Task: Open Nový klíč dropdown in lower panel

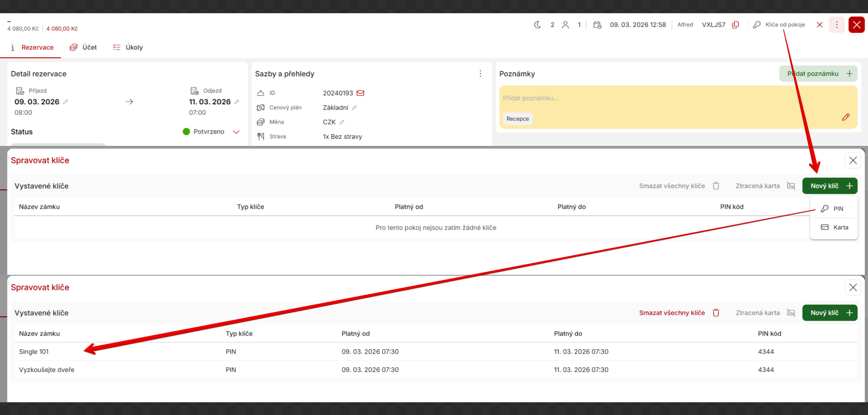Action: tap(830, 313)
